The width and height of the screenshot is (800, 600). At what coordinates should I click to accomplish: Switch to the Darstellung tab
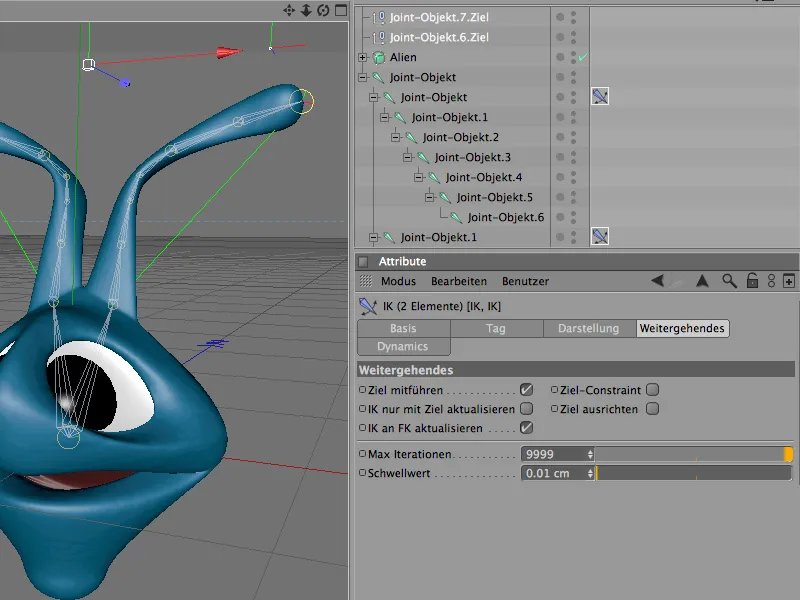point(589,328)
